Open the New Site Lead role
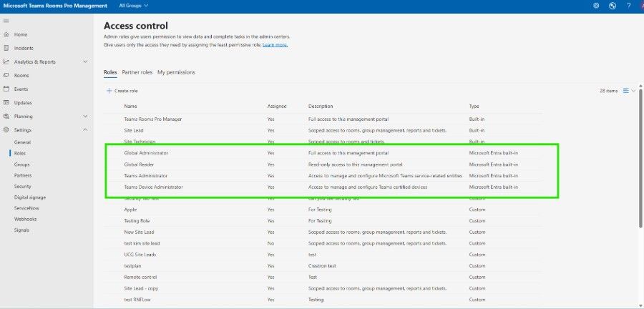644x309 pixels. pos(139,232)
